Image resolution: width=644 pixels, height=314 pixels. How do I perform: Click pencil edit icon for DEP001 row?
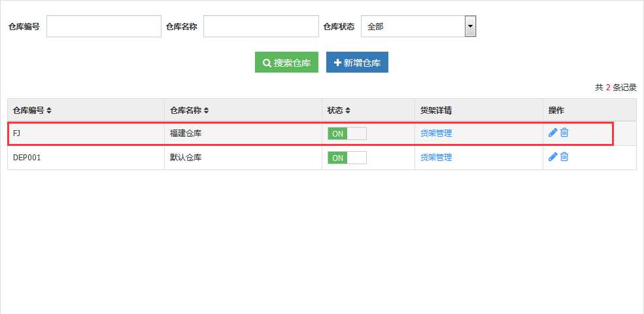coord(553,156)
